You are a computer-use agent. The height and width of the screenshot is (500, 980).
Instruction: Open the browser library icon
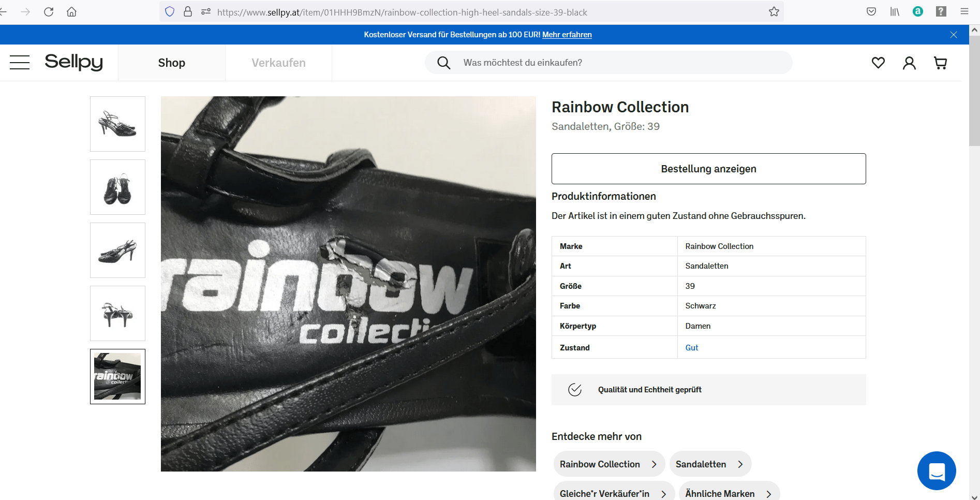pyautogui.click(x=895, y=12)
